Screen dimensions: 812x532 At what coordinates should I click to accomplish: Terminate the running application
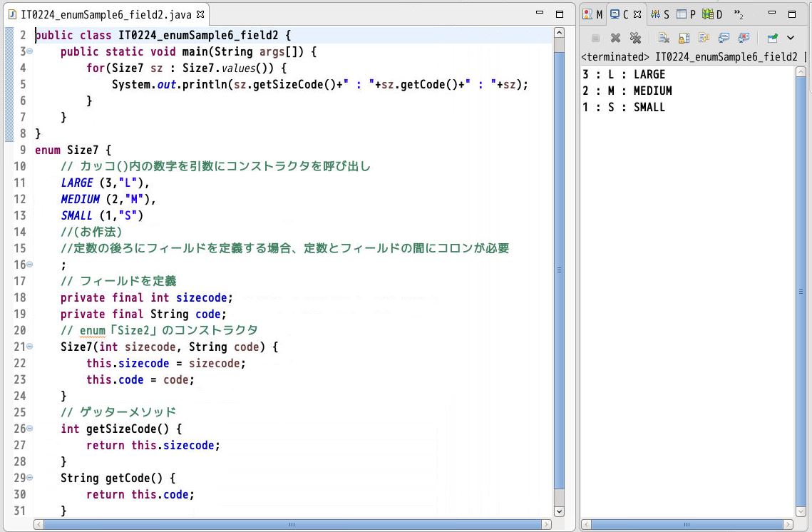595,37
